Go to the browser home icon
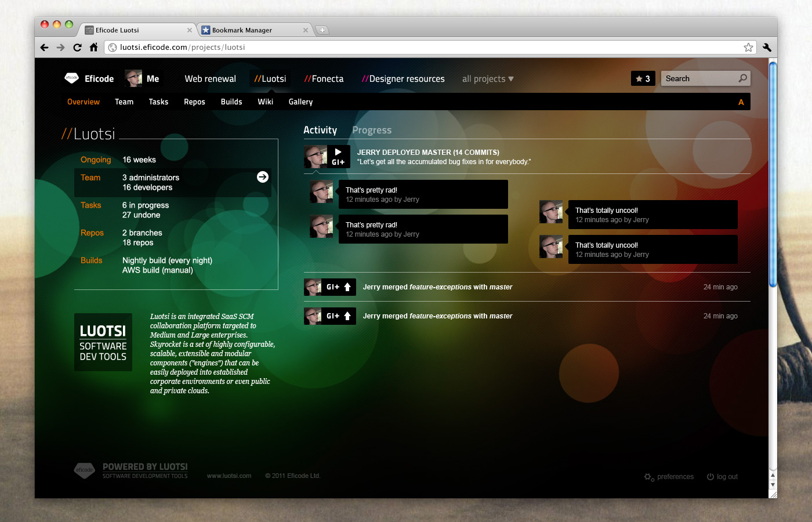Image resolution: width=812 pixels, height=522 pixels. click(93, 48)
